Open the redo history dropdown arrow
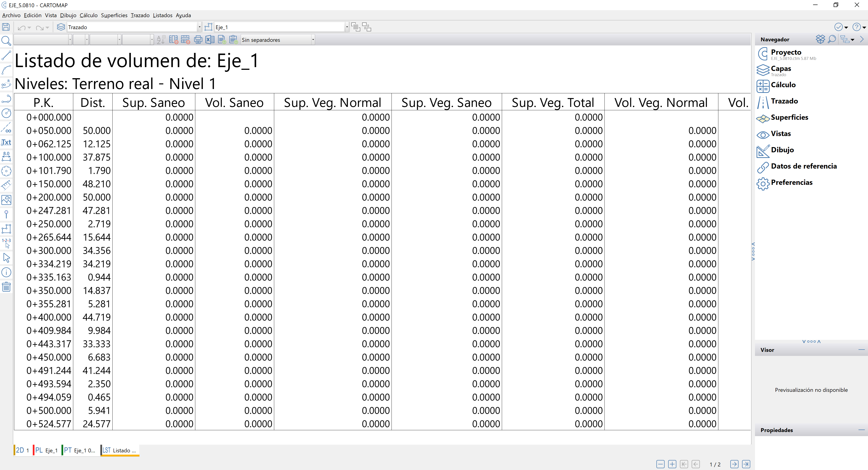This screenshot has height=470, width=868. coord(47,28)
